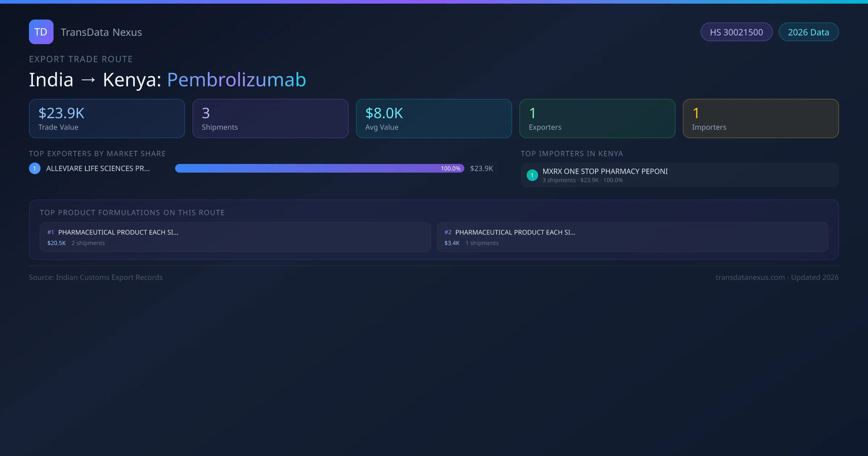This screenshot has width=868, height=456.
Task: Toggle the 2026 Data badge
Action: pos(808,32)
